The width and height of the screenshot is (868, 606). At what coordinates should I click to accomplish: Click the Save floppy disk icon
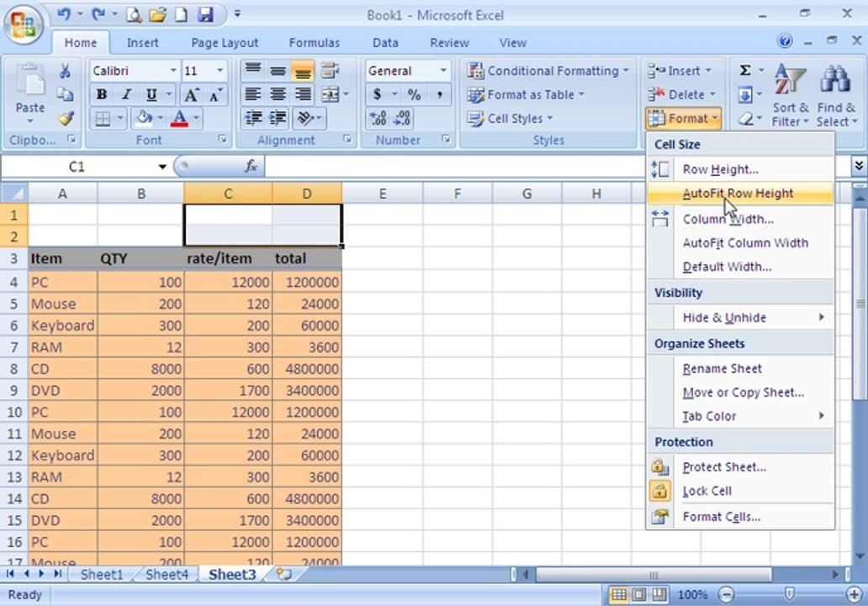(x=205, y=14)
